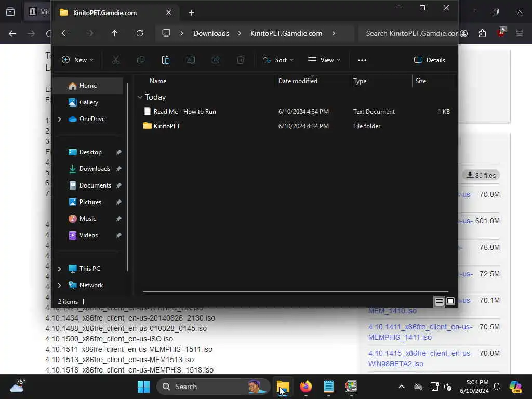The height and width of the screenshot is (399, 532).
Task: Click the Search KinitoPET.Gamdie.com field
Action: 408,33
